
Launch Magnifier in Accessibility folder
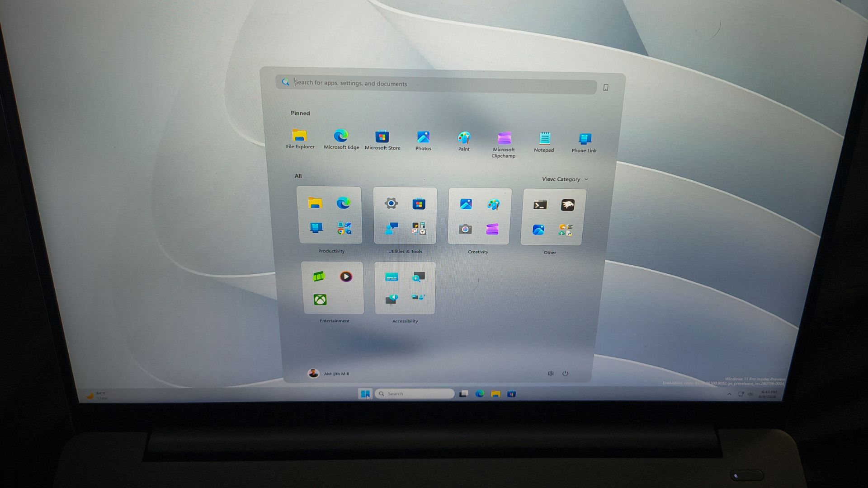[418, 277]
